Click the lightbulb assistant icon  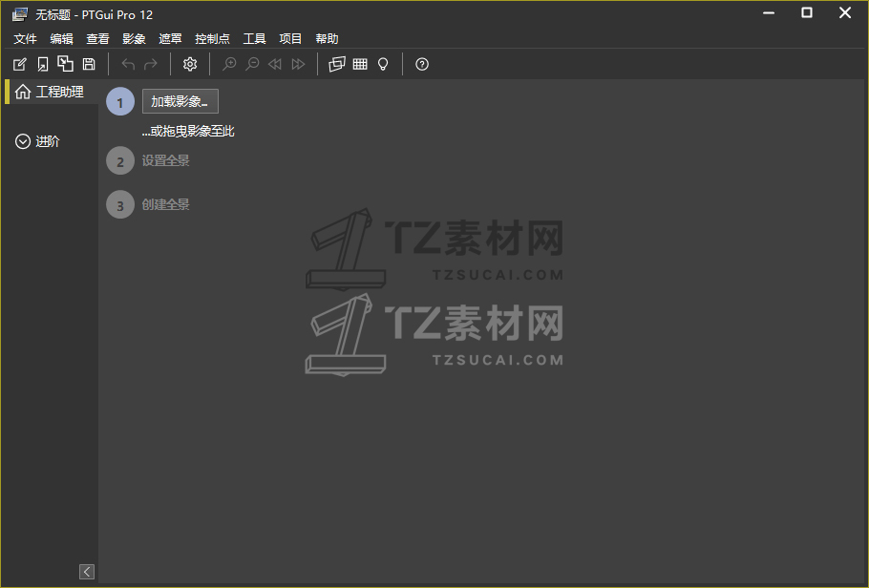[x=383, y=64]
